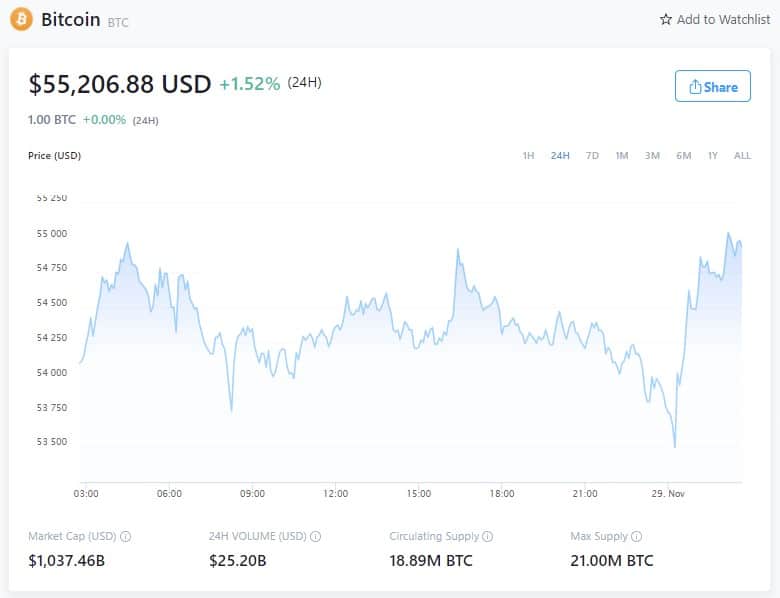
Task: Click the chart's lowest dip before 29. Nov
Action: (x=675, y=447)
